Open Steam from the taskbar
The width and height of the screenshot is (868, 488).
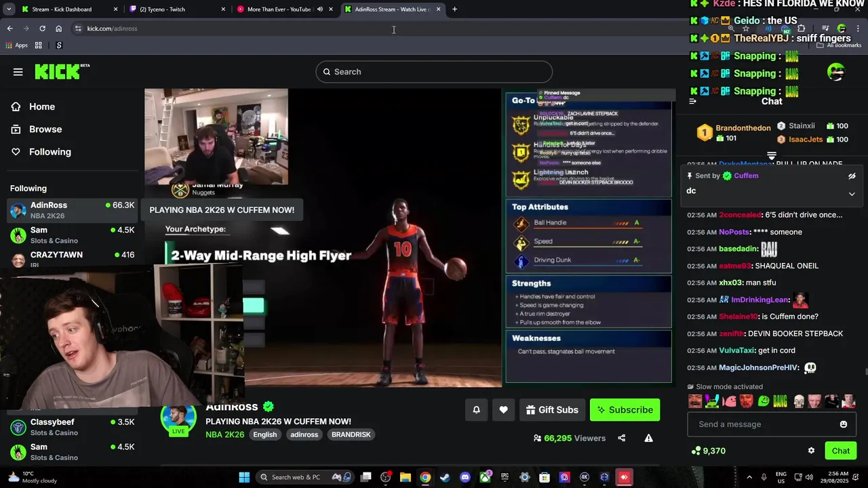(x=445, y=477)
